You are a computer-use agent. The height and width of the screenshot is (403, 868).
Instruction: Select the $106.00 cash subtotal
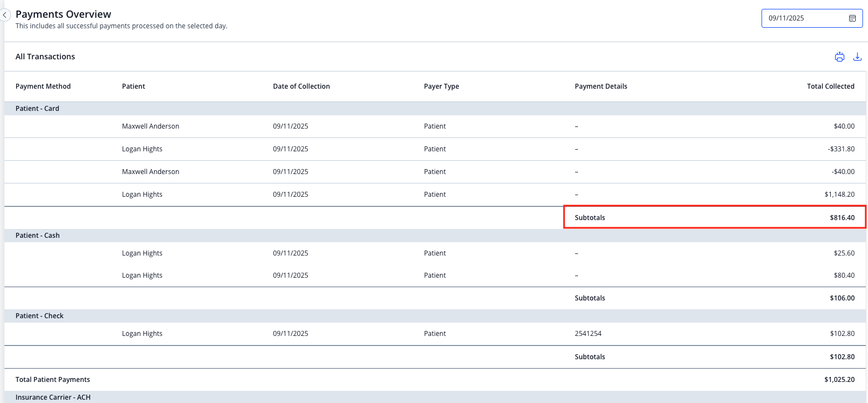pos(842,298)
